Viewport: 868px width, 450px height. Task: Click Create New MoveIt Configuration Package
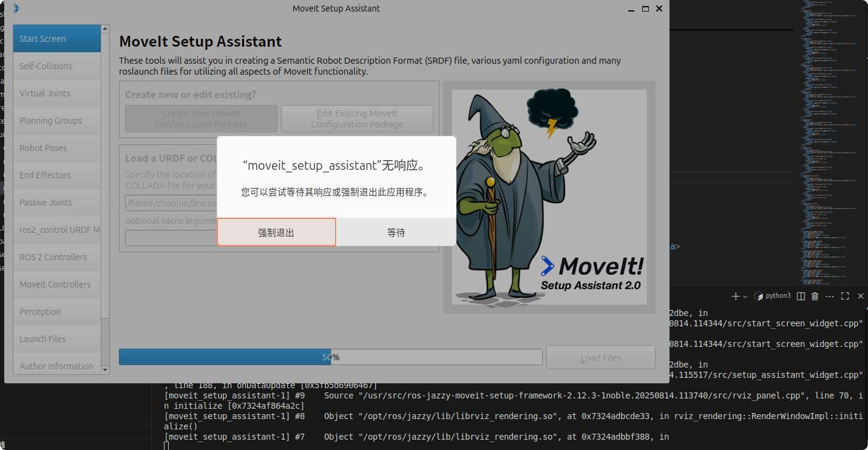[201, 118]
